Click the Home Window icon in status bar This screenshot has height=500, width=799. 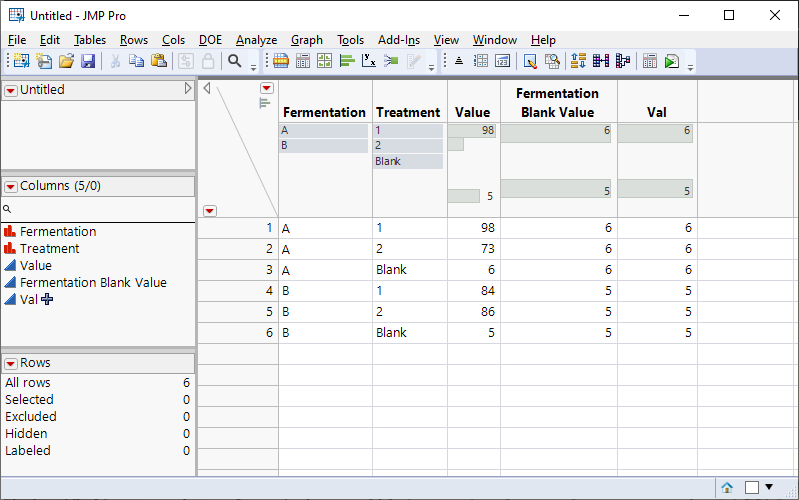pos(728,488)
